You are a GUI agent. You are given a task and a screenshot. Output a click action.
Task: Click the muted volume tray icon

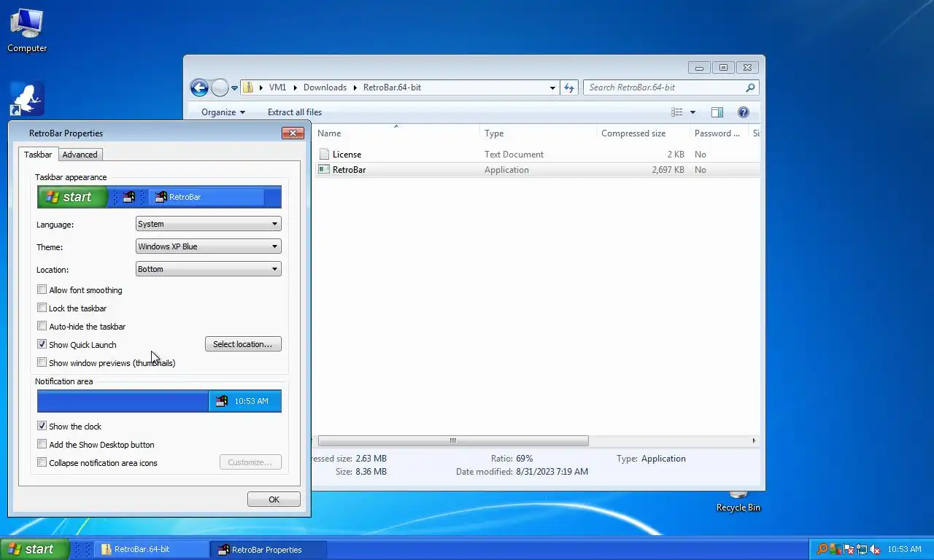tap(875, 549)
